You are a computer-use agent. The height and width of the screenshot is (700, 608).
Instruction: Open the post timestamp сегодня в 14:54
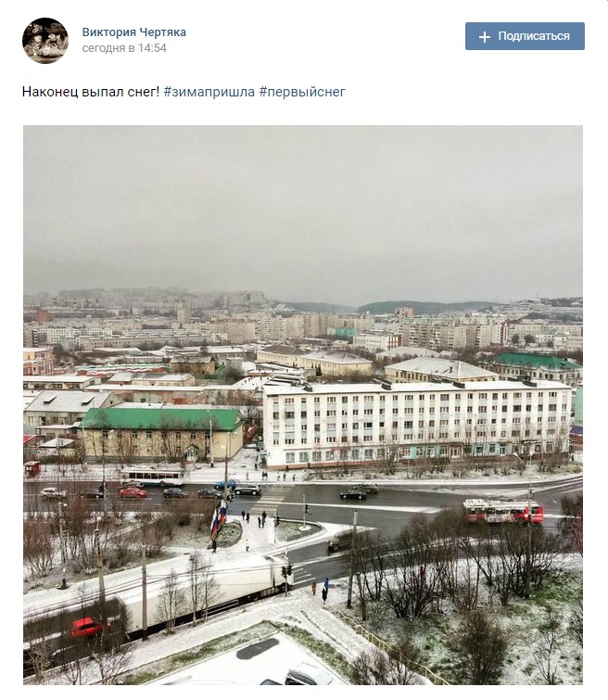[x=124, y=48]
